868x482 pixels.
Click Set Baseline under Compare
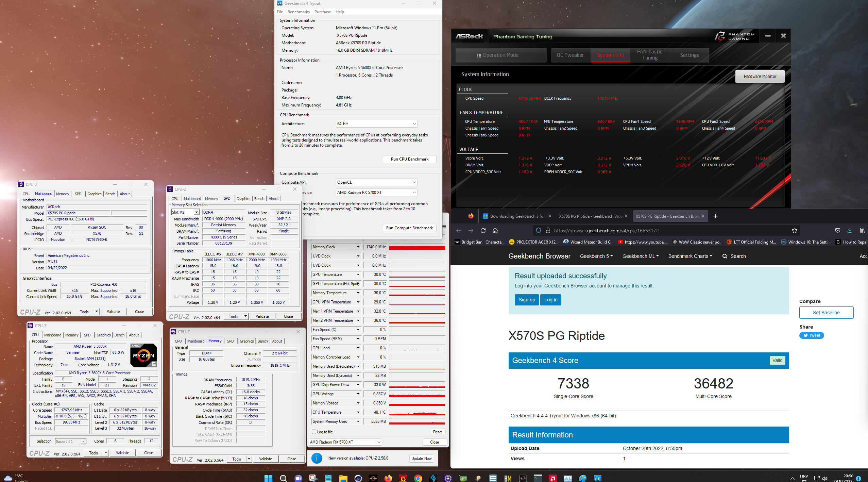tap(826, 313)
